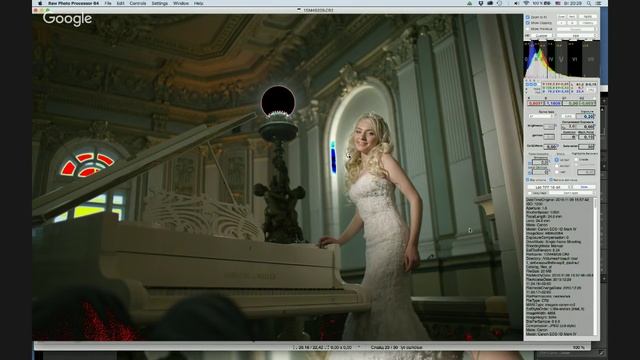Image resolution: width=640 pixels, height=360 pixels.
Task: Click the histogram display
Action: (x=561, y=59)
